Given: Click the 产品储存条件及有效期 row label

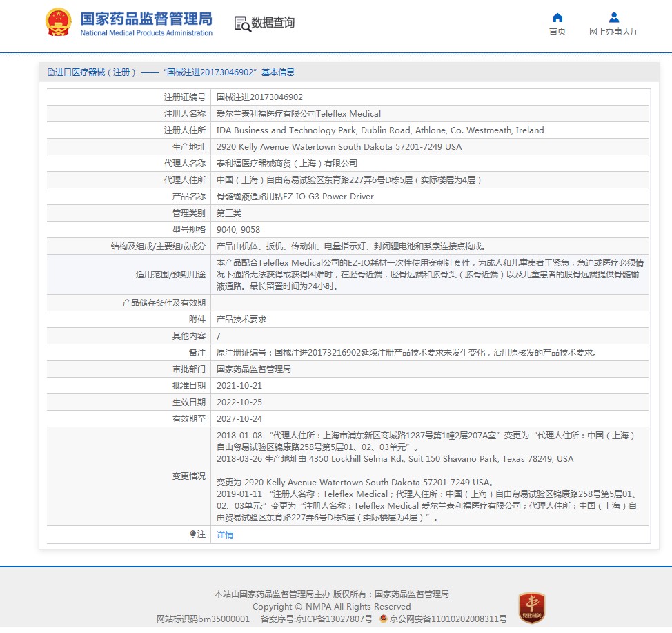Looking at the screenshot, I should point(164,303).
